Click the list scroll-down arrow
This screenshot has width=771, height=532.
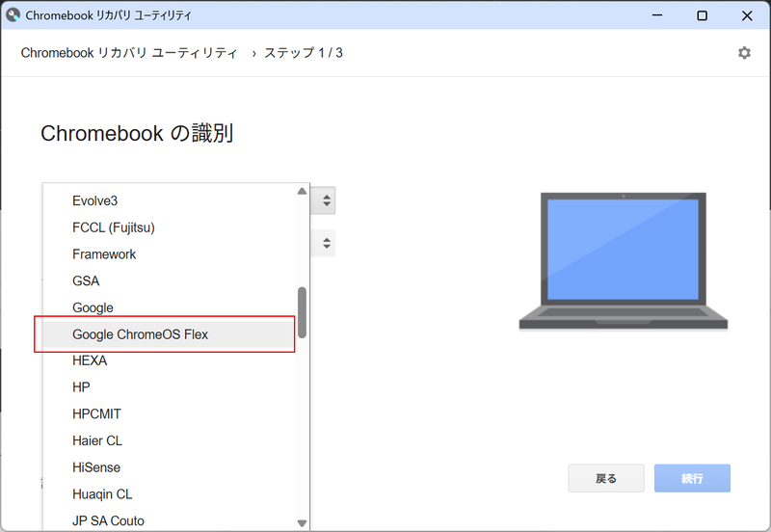point(302,523)
